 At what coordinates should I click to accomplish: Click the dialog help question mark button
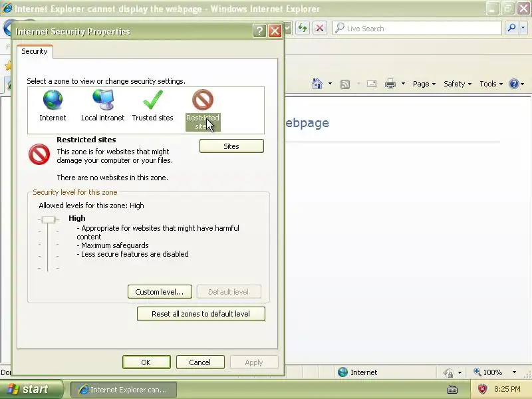click(259, 31)
